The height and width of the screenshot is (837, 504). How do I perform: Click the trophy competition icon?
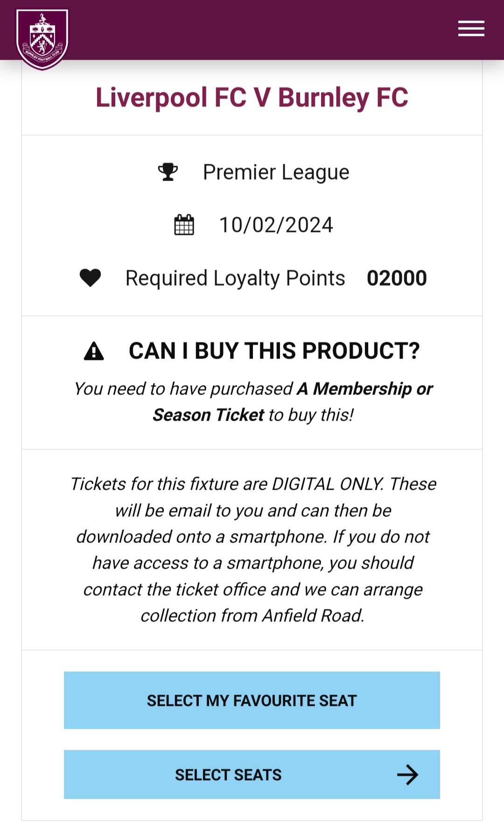tap(168, 172)
